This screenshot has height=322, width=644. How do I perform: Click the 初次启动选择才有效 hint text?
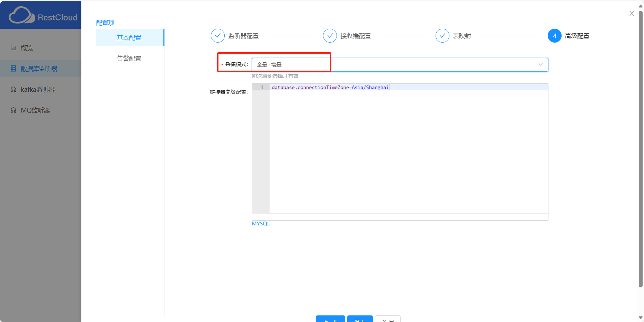coord(275,76)
